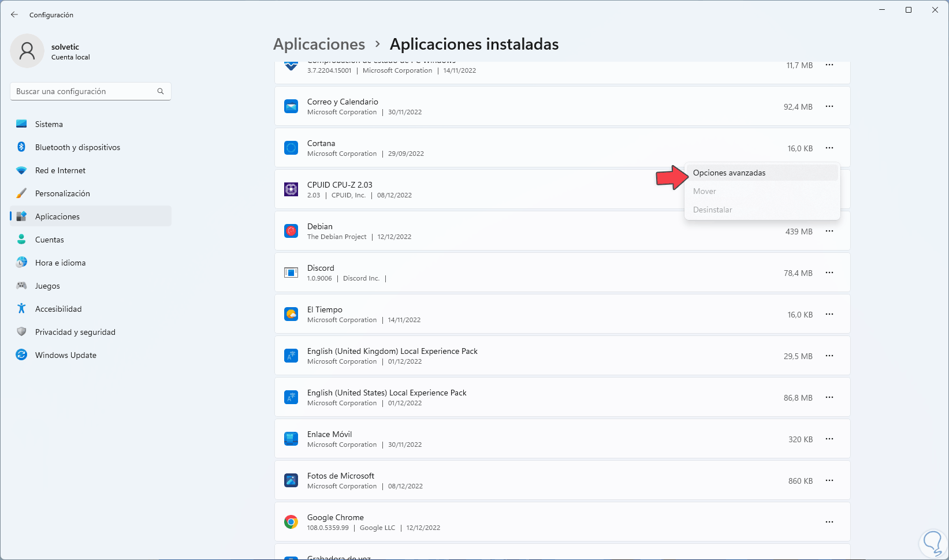Click the Fotos de Microsoft icon
The height and width of the screenshot is (560, 949).
click(x=291, y=480)
